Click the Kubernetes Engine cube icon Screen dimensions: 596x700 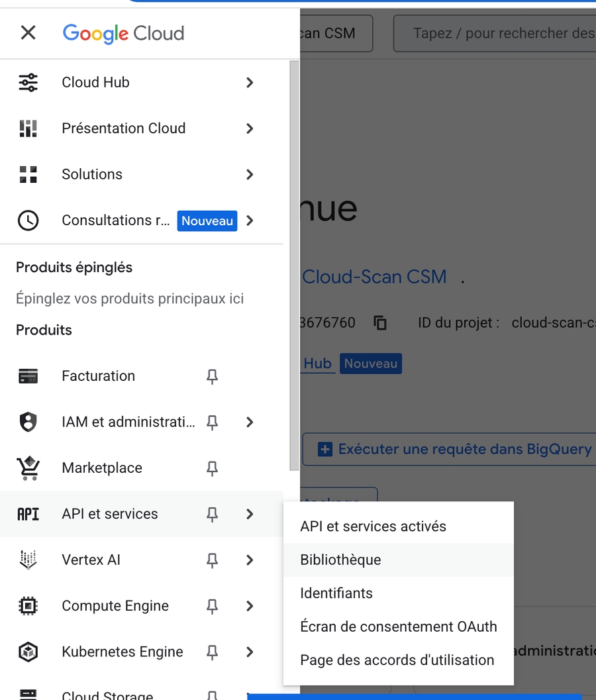(28, 652)
